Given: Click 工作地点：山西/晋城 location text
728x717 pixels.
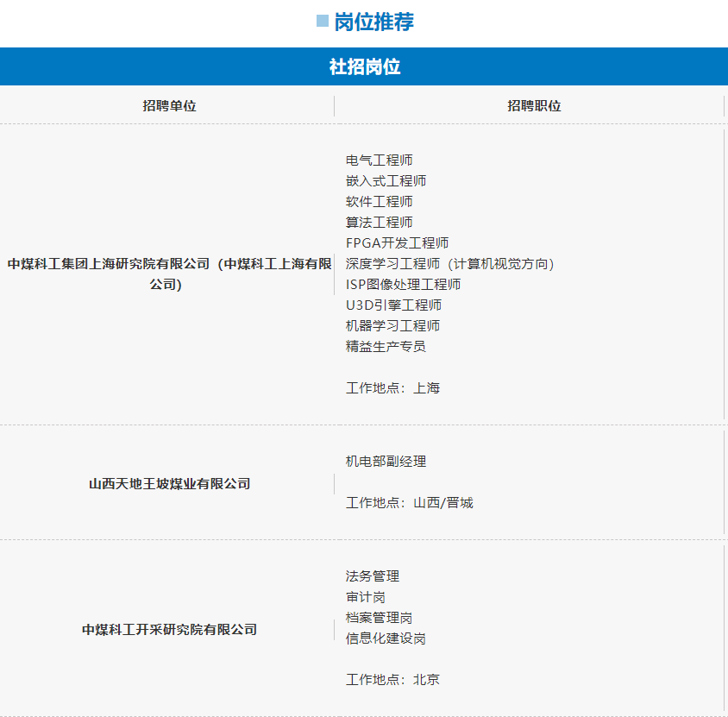Looking at the screenshot, I should [410, 502].
